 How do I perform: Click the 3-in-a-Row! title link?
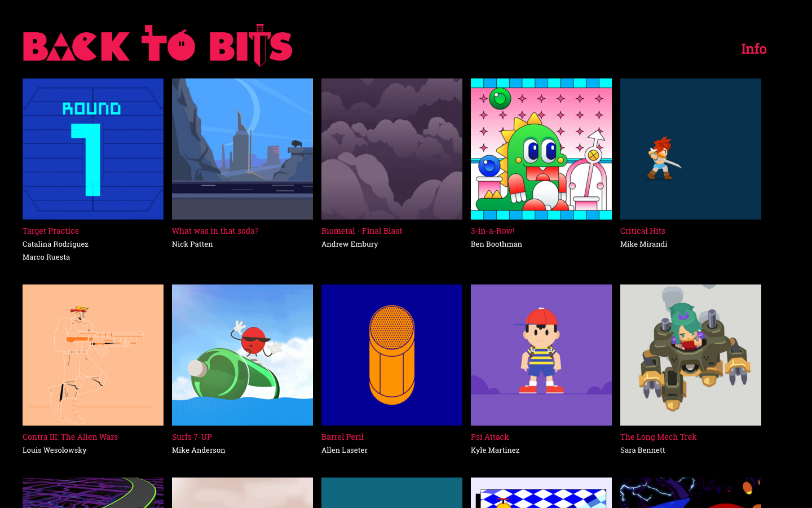493,231
